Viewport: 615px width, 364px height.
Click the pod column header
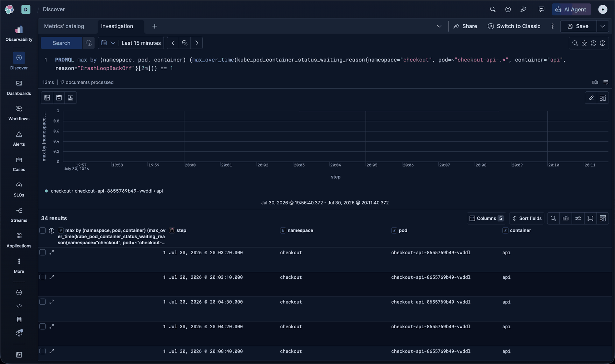(x=403, y=230)
